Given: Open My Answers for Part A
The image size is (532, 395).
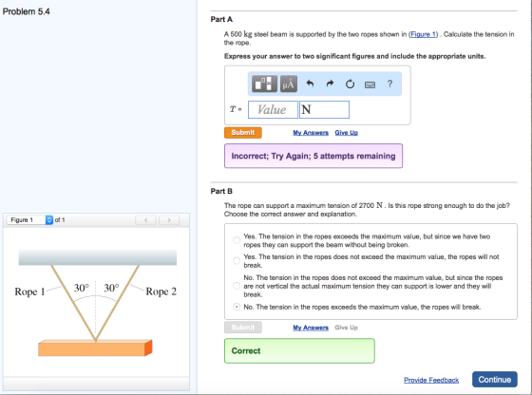Looking at the screenshot, I should tap(311, 133).
